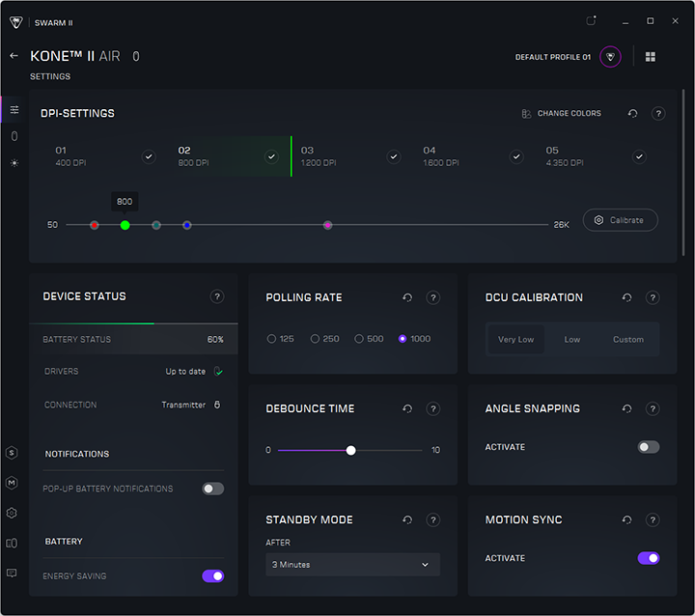Click the Debounce Time slider handle
This screenshot has width=695, height=616.
click(x=350, y=450)
